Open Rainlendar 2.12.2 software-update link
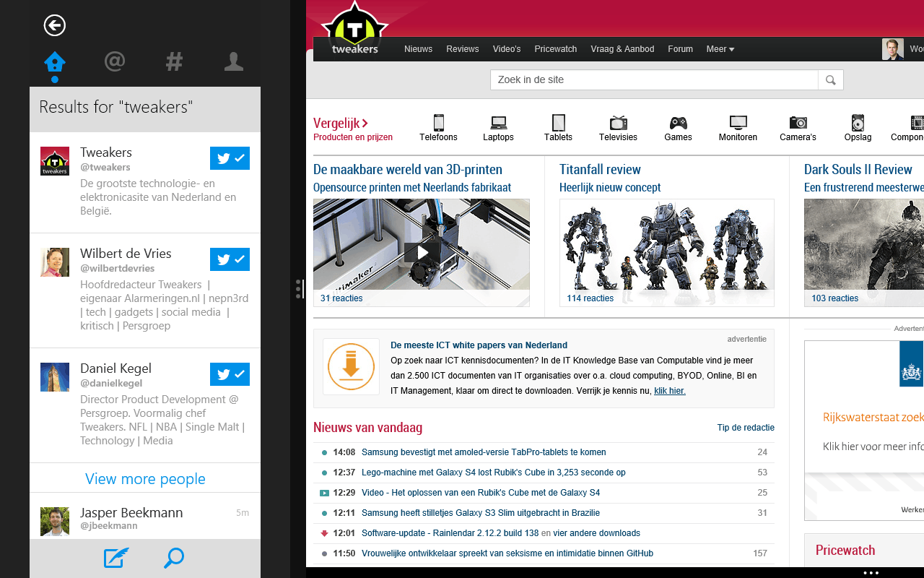924x578 pixels. [x=450, y=533]
